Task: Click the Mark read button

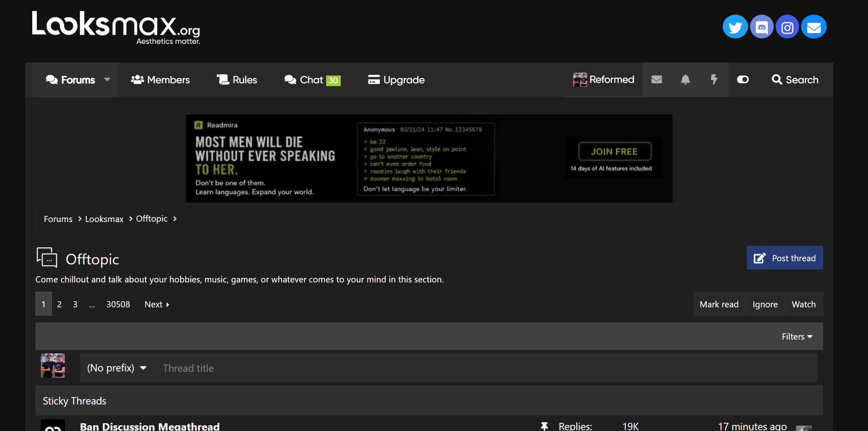Action: [719, 304]
